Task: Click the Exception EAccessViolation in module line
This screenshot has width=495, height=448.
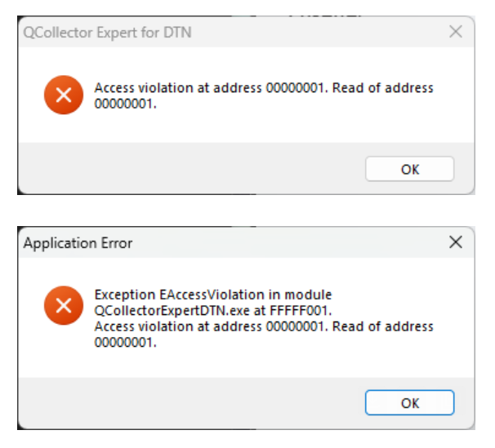Action: click(213, 295)
